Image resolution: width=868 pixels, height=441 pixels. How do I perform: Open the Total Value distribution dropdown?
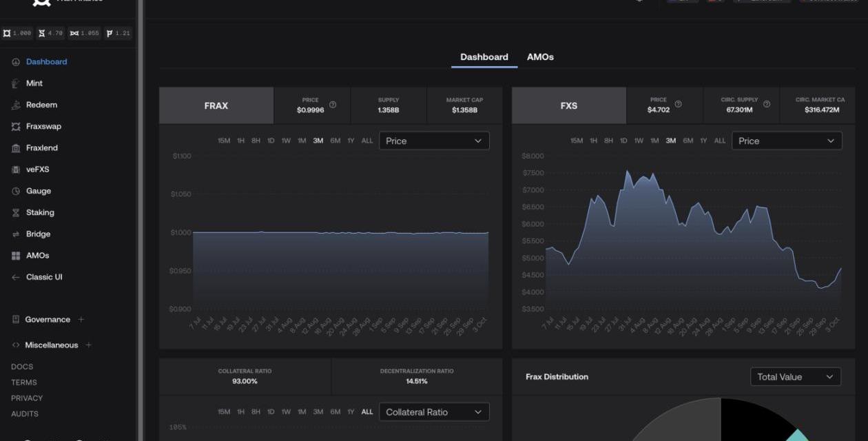coord(795,377)
